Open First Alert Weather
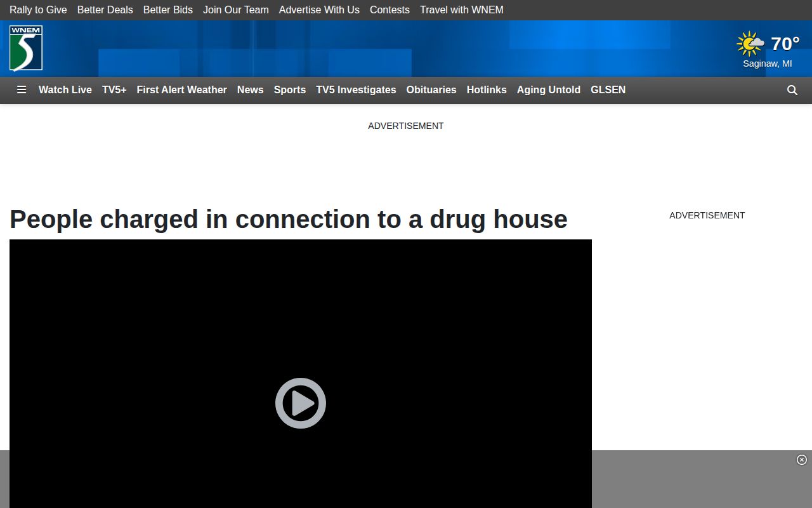Image resolution: width=812 pixels, height=508 pixels. [182, 90]
